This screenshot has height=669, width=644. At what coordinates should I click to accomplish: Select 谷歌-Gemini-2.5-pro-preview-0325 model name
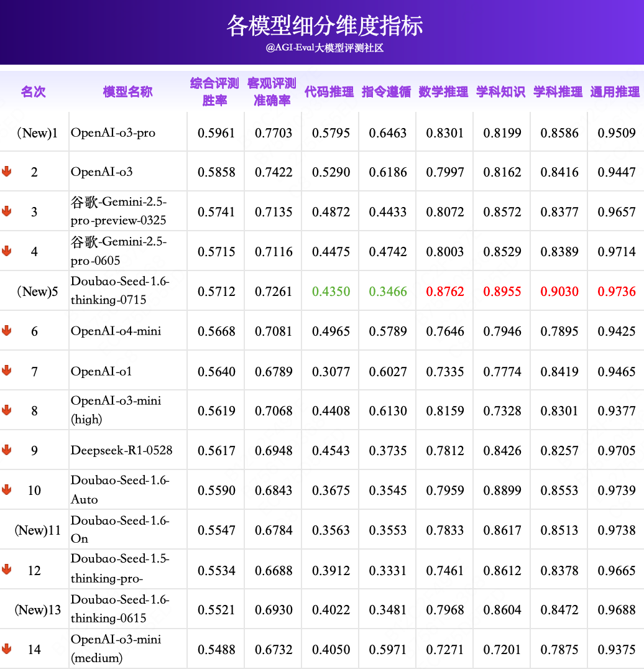point(119,211)
